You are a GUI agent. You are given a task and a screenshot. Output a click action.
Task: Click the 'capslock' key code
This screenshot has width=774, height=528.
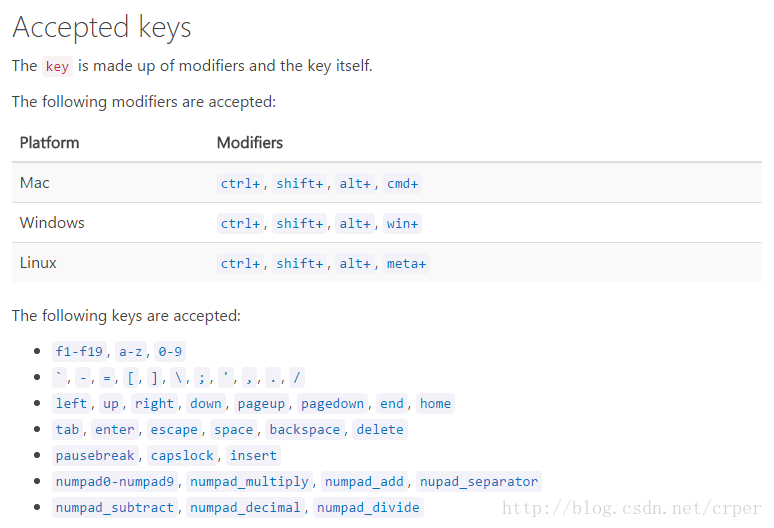[182, 456]
